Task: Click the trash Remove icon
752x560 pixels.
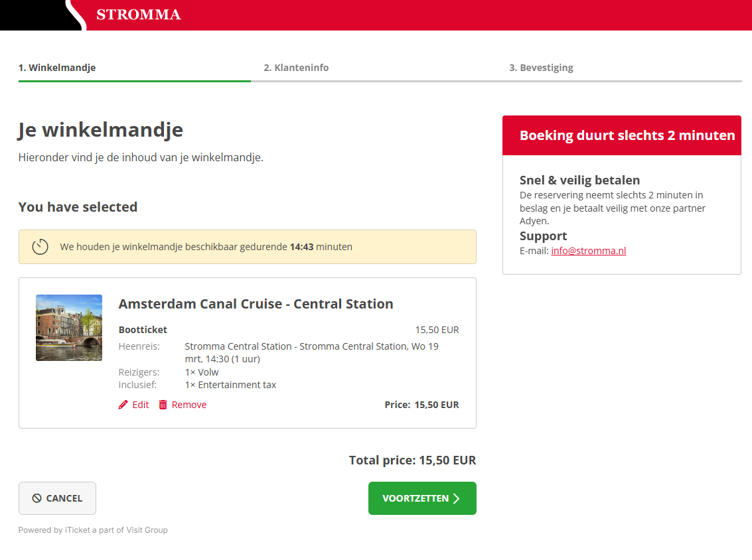Action: [x=163, y=405]
